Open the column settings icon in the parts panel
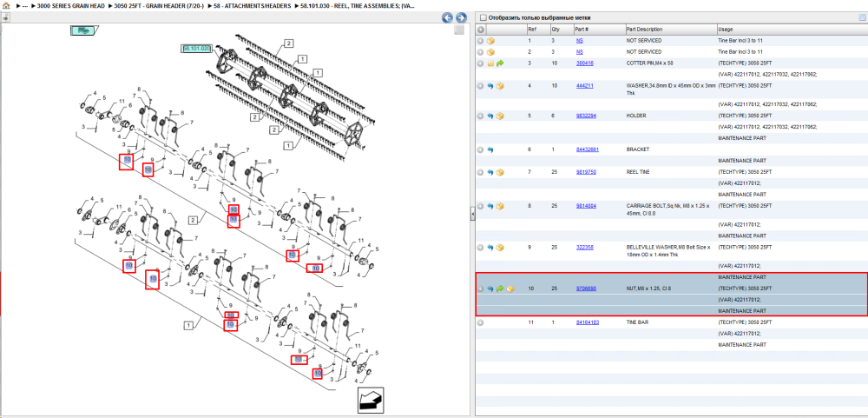The height and width of the screenshot is (418, 868). [861, 17]
